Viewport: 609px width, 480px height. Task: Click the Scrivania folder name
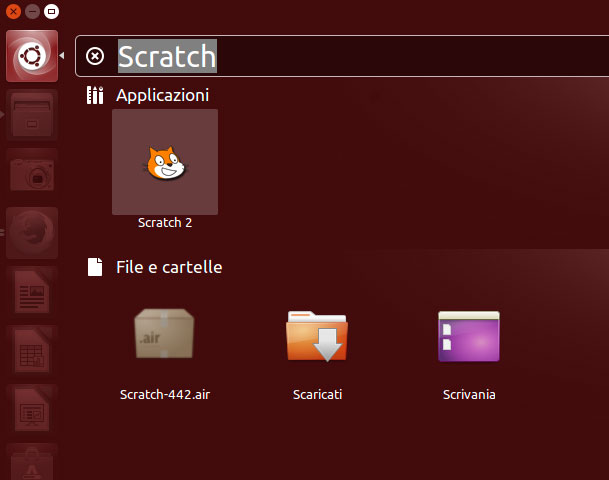469,395
